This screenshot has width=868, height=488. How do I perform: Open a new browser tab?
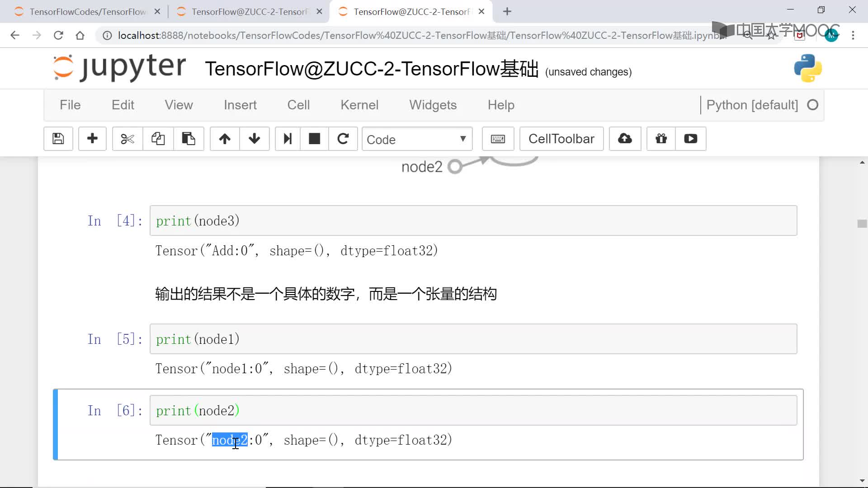[x=507, y=11]
